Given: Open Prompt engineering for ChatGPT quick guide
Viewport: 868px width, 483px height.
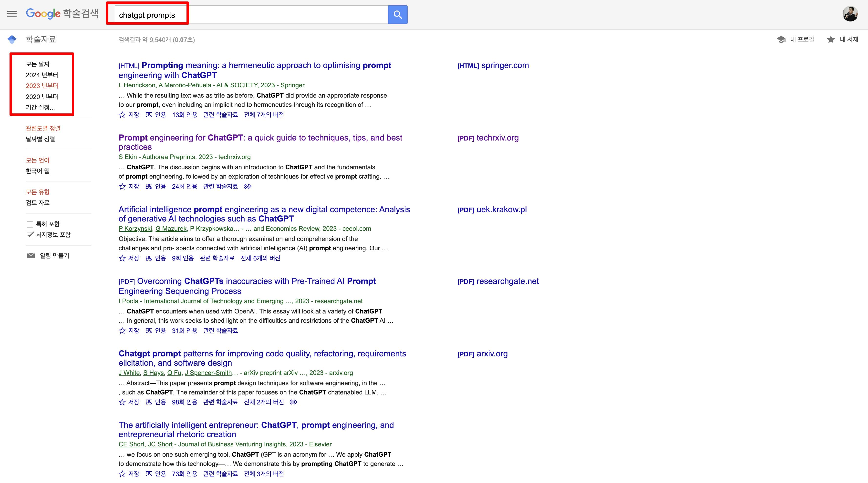Looking at the screenshot, I should pos(260,142).
